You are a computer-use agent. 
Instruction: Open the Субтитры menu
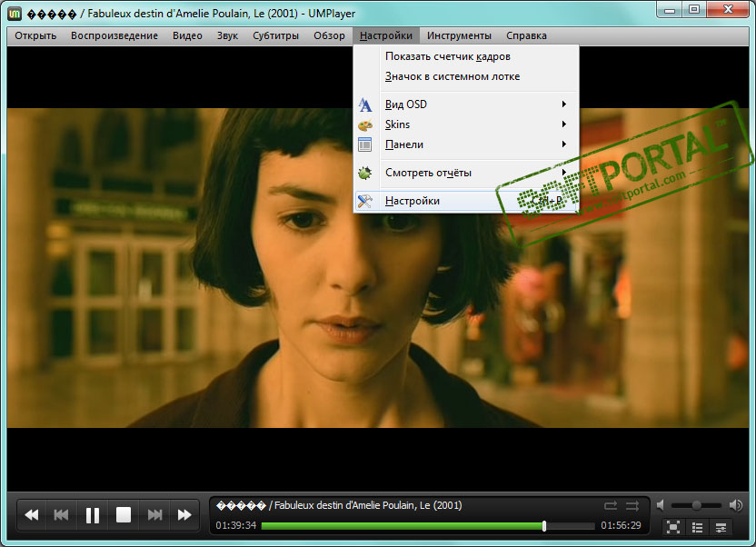276,35
